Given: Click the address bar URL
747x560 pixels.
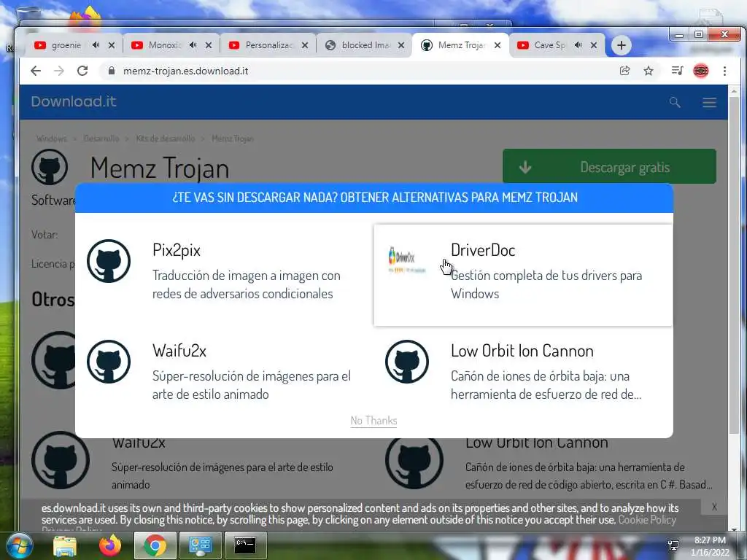Looking at the screenshot, I should tap(186, 71).
